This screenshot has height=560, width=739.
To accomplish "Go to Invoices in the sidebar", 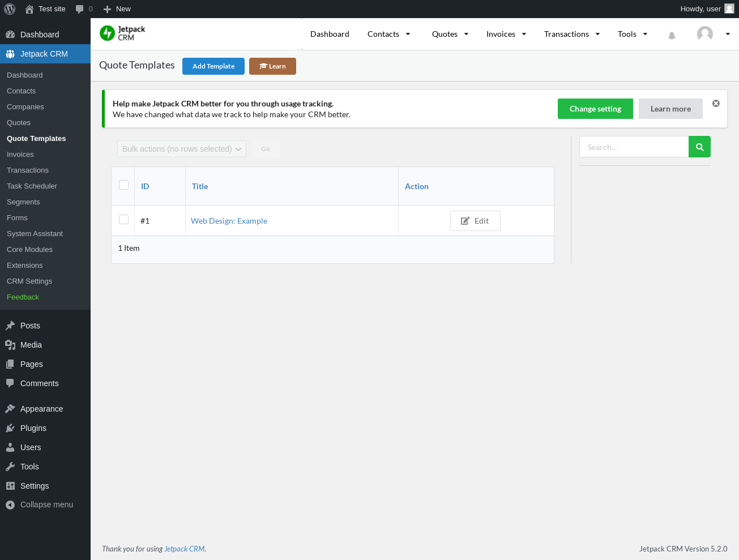I will pyautogui.click(x=20, y=155).
